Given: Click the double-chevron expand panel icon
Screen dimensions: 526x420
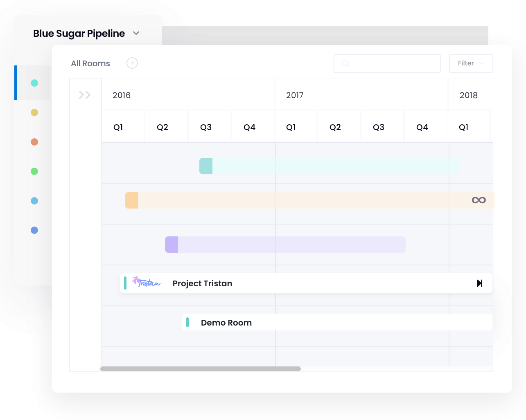Looking at the screenshot, I should [x=85, y=95].
